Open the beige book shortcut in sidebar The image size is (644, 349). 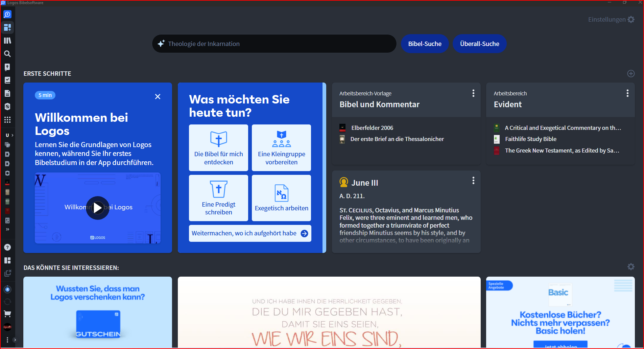tap(7, 192)
